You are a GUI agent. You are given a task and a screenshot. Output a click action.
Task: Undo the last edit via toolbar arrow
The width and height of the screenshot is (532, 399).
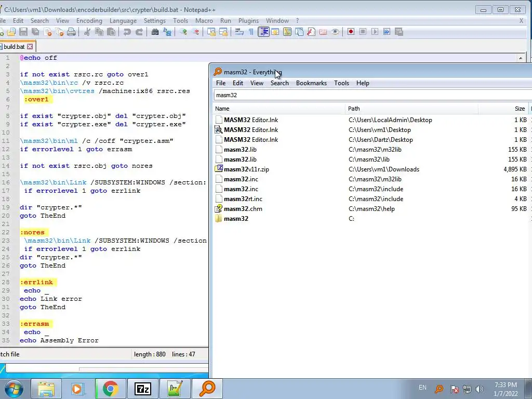tap(127, 32)
